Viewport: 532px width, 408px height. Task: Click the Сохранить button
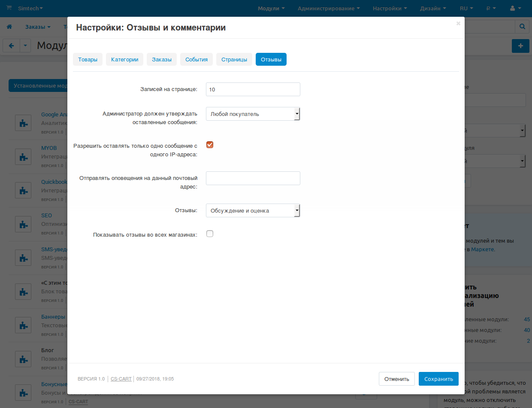tap(438, 379)
